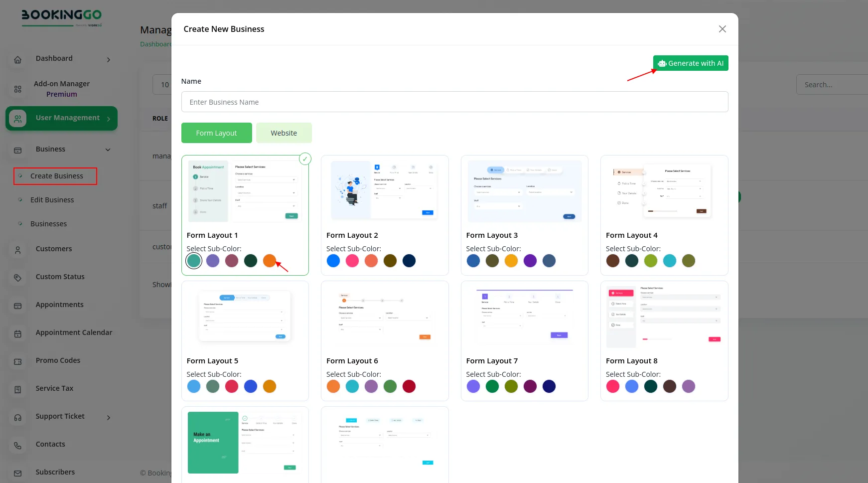Select the Form Layout 4 thumbnail
The image size is (868, 483).
(664, 191)
